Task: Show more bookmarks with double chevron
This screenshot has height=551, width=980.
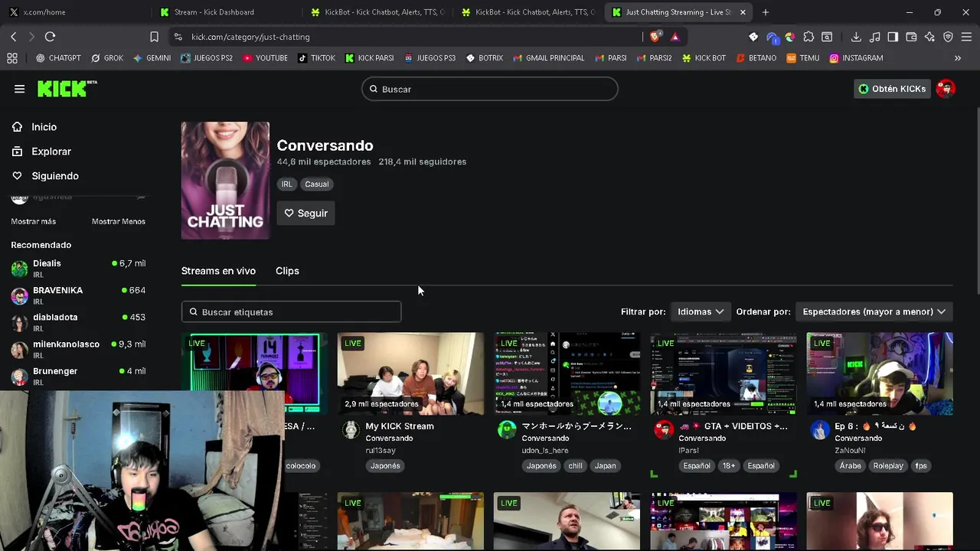Action: 957,58
